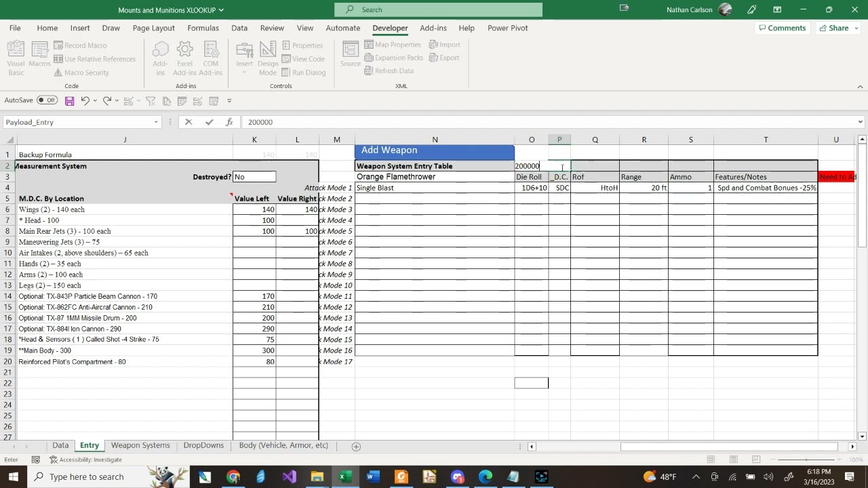Open Excel from the taskbar
This screenshot has width=868, height=488.
(x=344, y=476)
